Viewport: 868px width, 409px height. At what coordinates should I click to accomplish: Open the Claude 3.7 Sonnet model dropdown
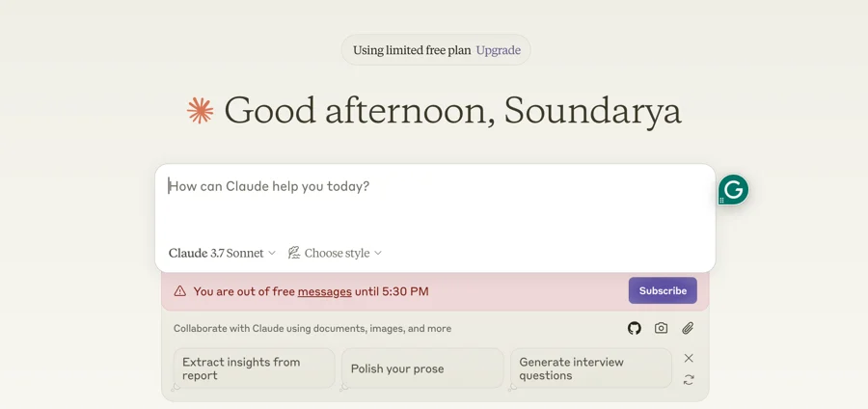[222, 253]
